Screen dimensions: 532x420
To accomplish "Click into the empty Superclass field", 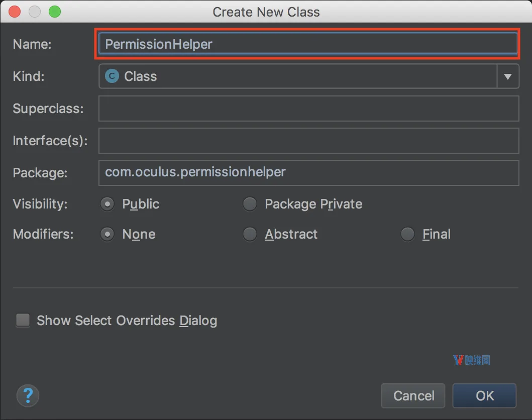I will (x=309, y=109).
